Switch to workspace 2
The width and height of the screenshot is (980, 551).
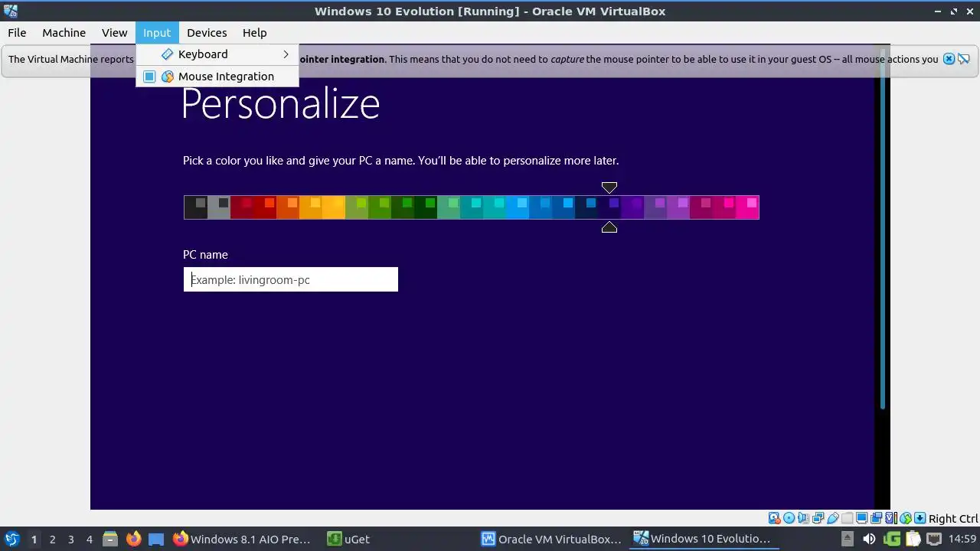pos(53,540)
